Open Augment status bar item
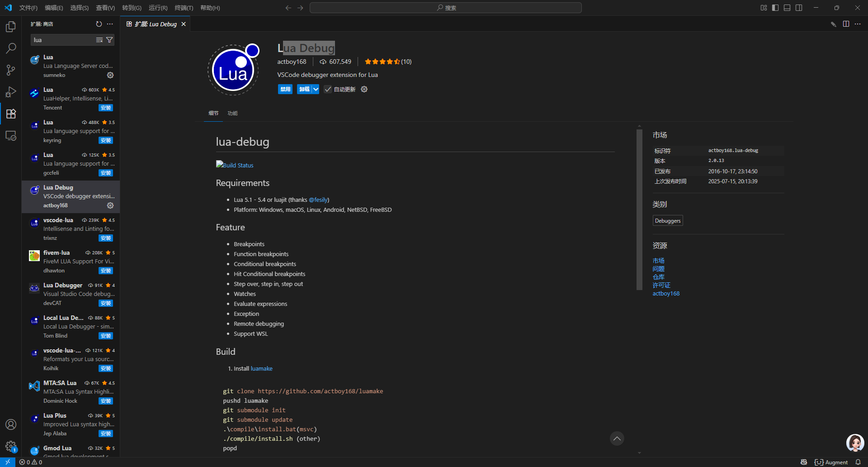868x467 pixels. pyautogui.click(x=831, y=462)
